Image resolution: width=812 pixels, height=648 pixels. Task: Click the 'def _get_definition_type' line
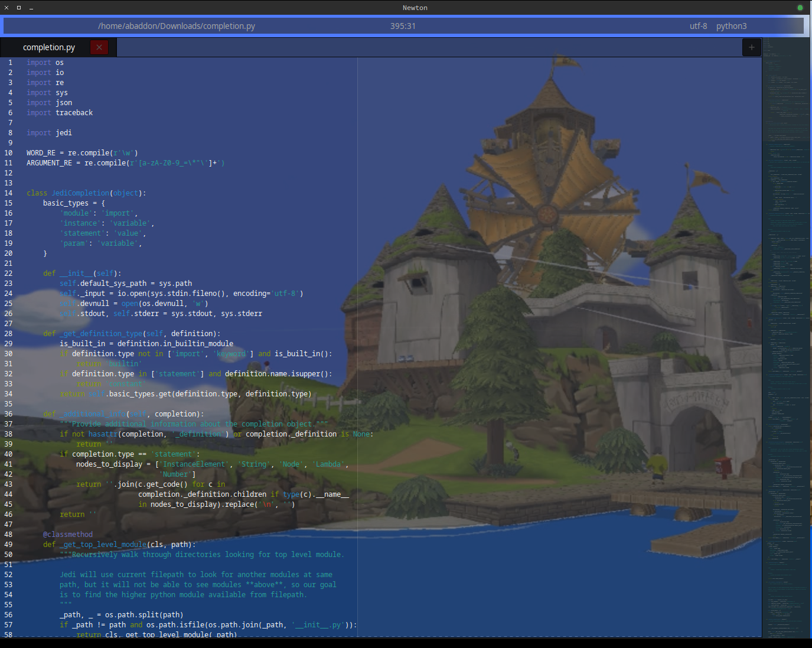click(132, 334)
